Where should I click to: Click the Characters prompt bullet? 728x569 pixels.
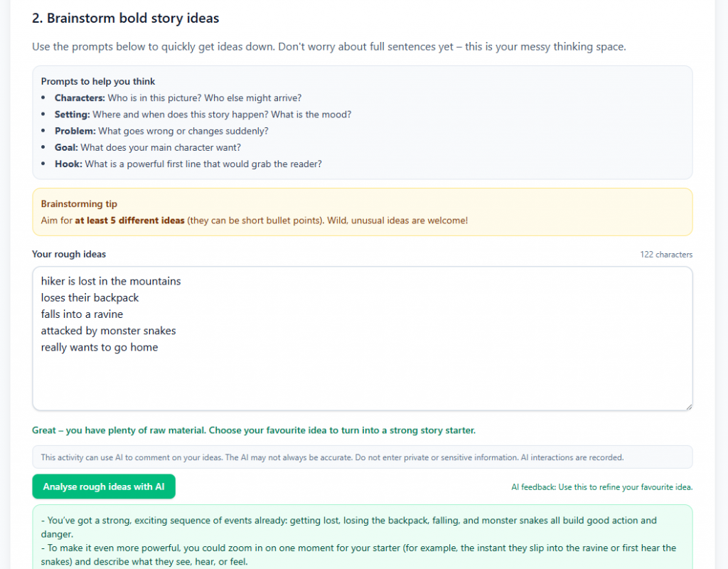click(x=178, y=98)
